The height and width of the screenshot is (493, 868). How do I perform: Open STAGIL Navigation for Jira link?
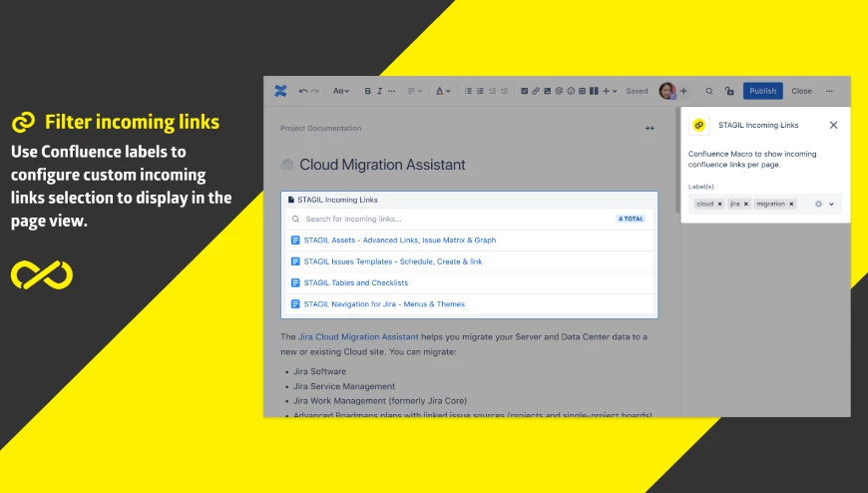[x=384, y=304]
